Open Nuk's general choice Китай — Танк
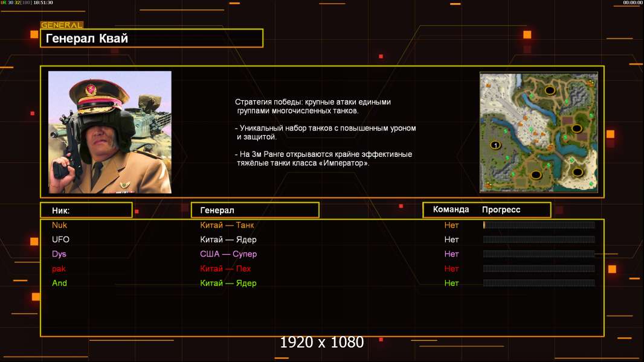Image resolution: width=644 pixels, height=362 pixels. tap(227, 225)
